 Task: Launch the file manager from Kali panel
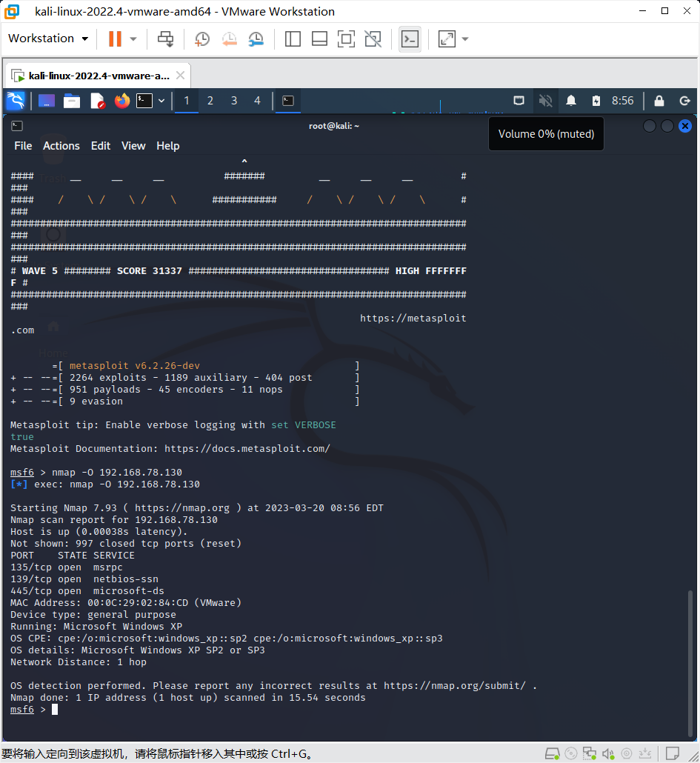(72, 101)
